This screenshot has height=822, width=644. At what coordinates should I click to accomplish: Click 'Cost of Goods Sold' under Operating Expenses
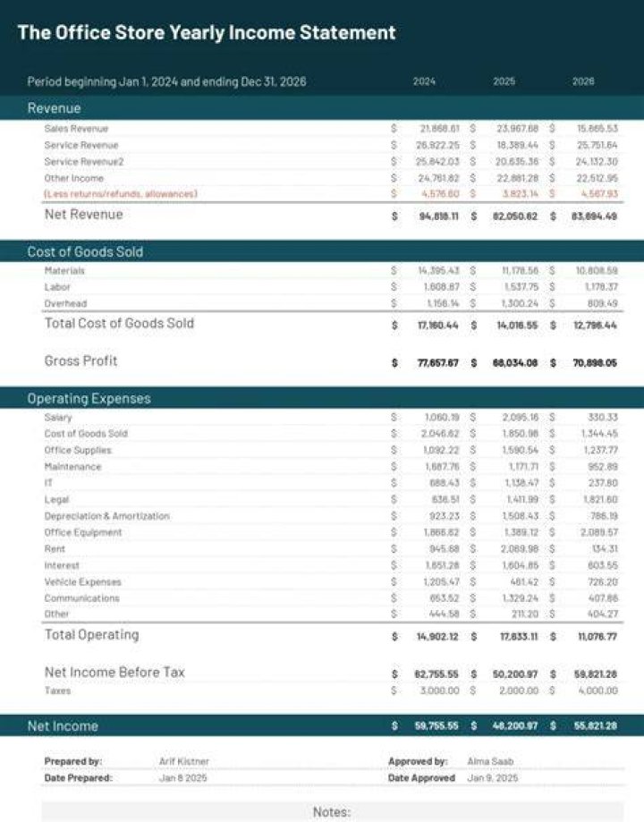point(86,434)
